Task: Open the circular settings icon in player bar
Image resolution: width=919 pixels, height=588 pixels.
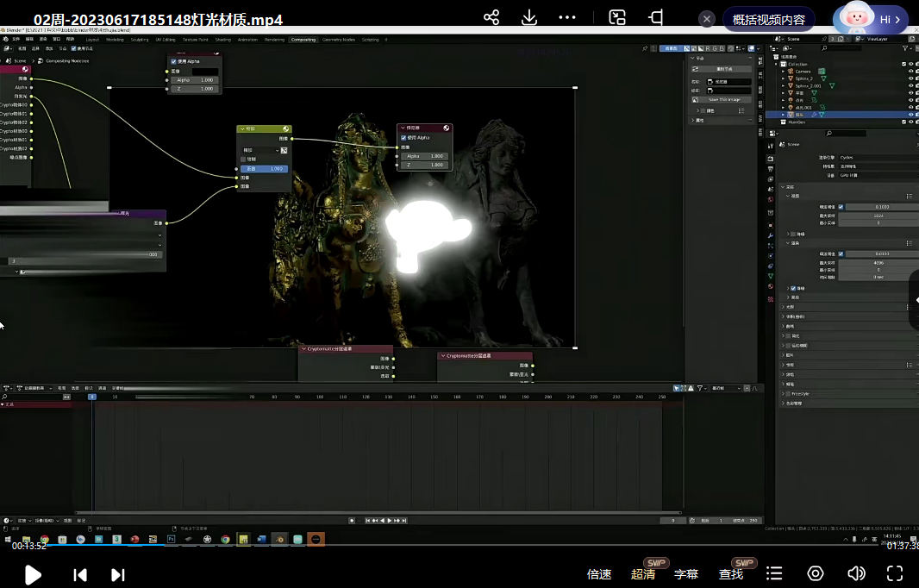Action: pos(816,573)
